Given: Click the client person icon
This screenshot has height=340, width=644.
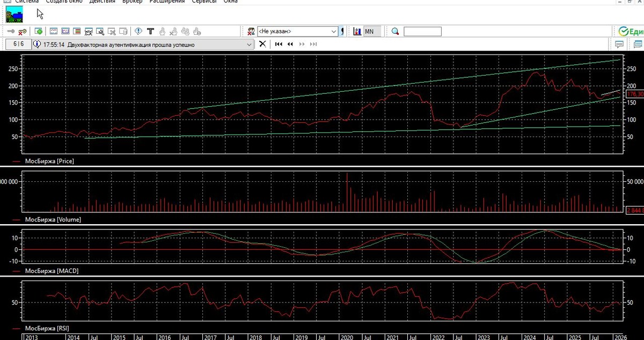Looking at the screenshot, I should click(251, 32).
